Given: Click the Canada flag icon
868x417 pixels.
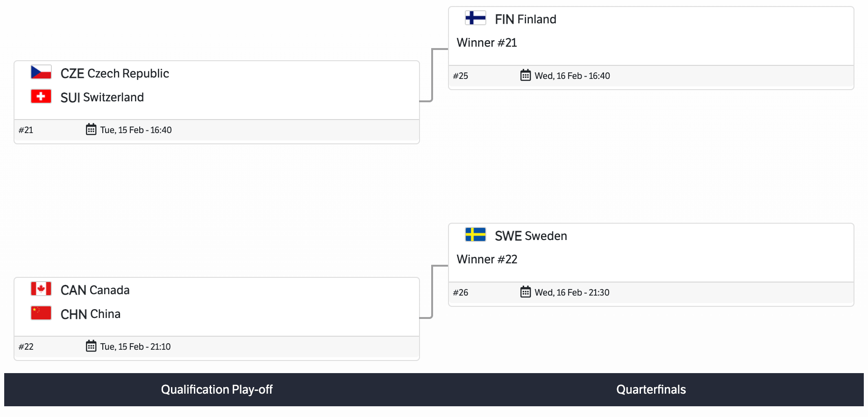Looking at the screenshot, I should [x=41, y=289].
